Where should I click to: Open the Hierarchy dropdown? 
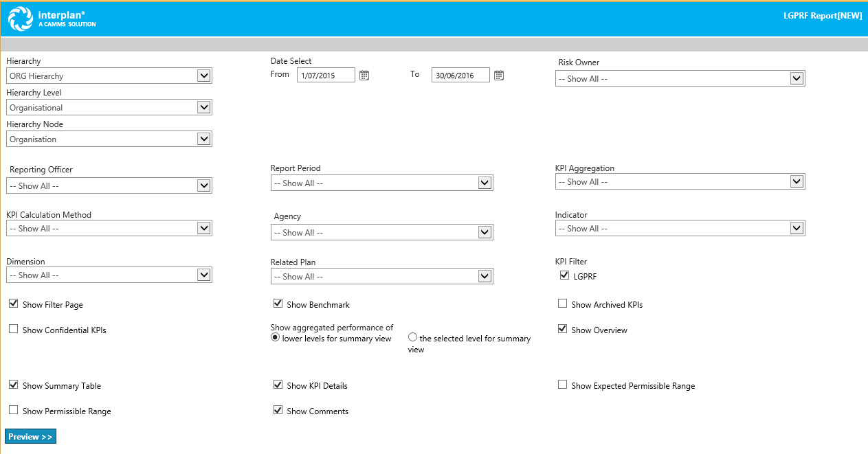[109, 76]
